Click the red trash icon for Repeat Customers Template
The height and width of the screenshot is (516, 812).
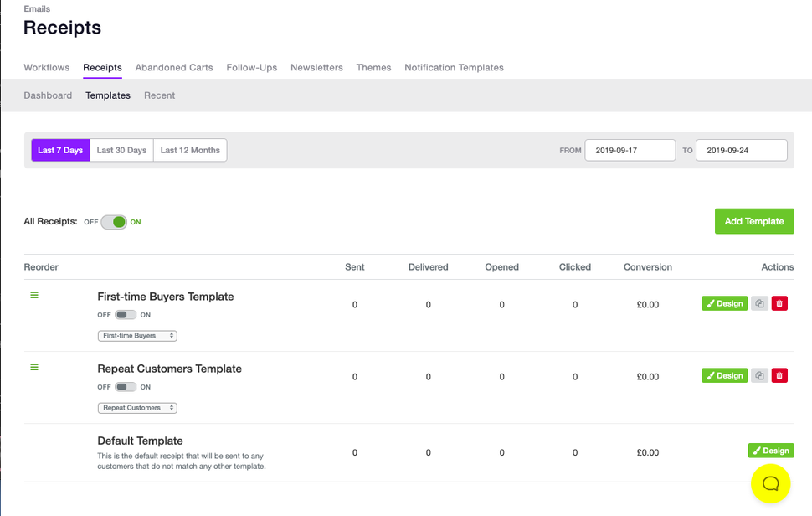(x=779, y=375)
